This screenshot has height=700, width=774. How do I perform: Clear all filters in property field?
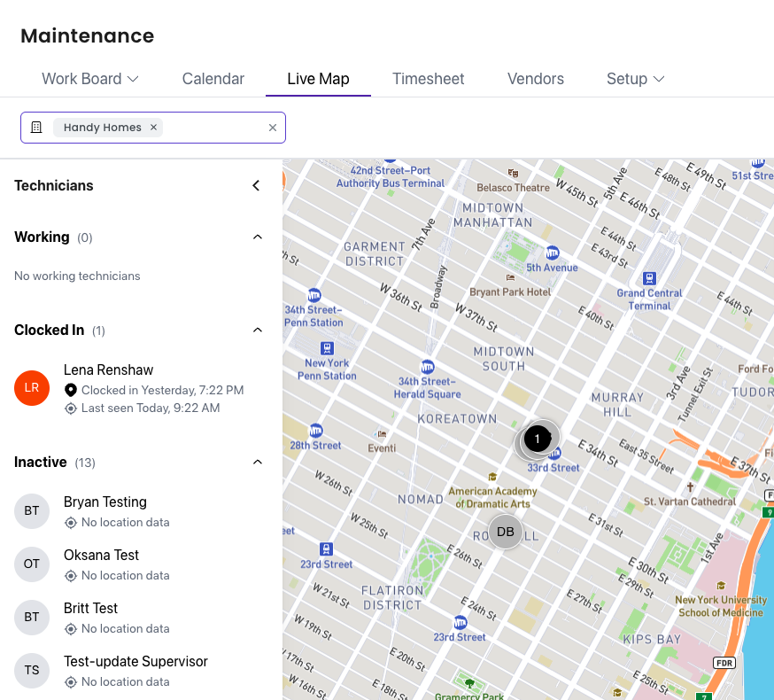pyautogui.click(x=273, y=128)
